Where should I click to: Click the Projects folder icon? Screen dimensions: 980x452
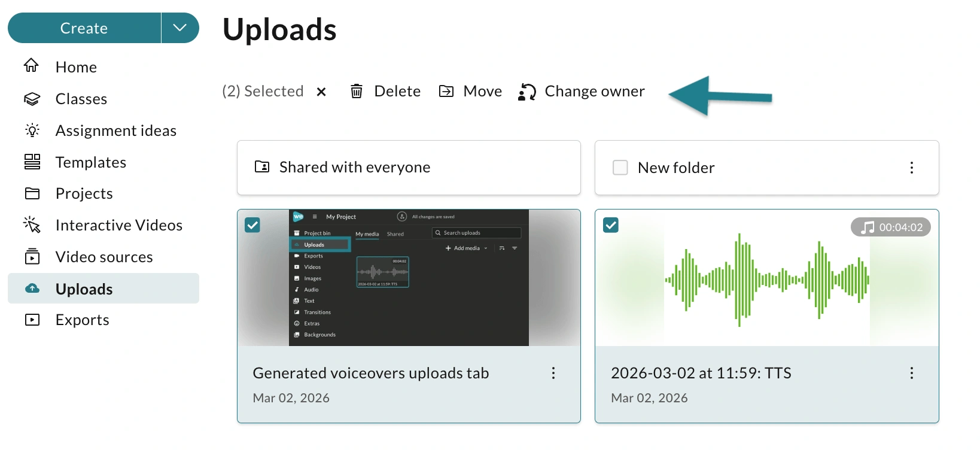(x=32, y=193)
